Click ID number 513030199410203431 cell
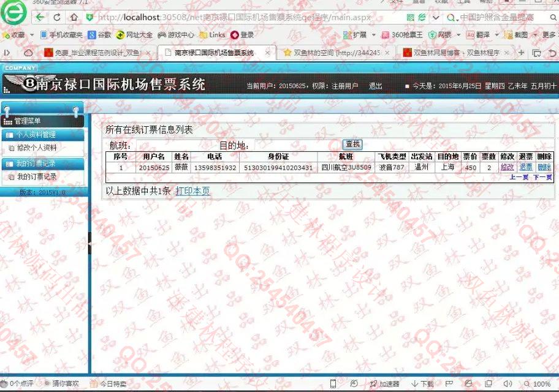The width and height of the screenshot is (559, 392). click(278, 167)
